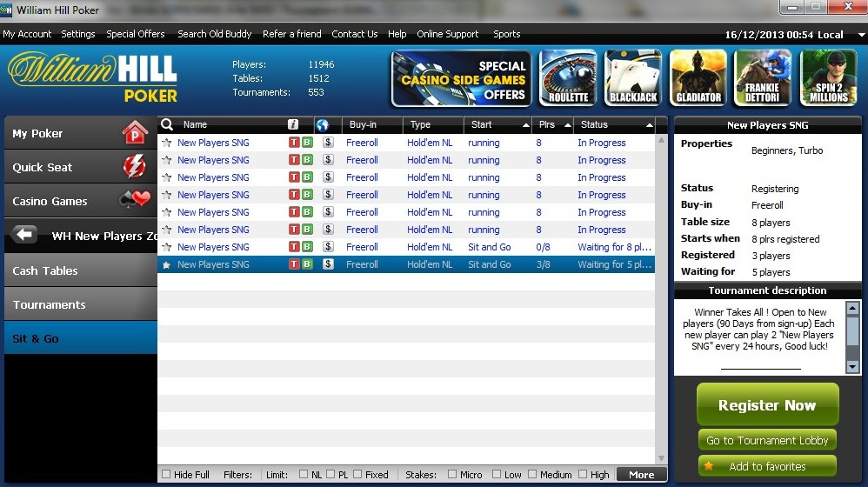This screenshot has width=868, height=487.
Task: Click the dollar currency icon in the first row
Action: click(x=328, y=143)
